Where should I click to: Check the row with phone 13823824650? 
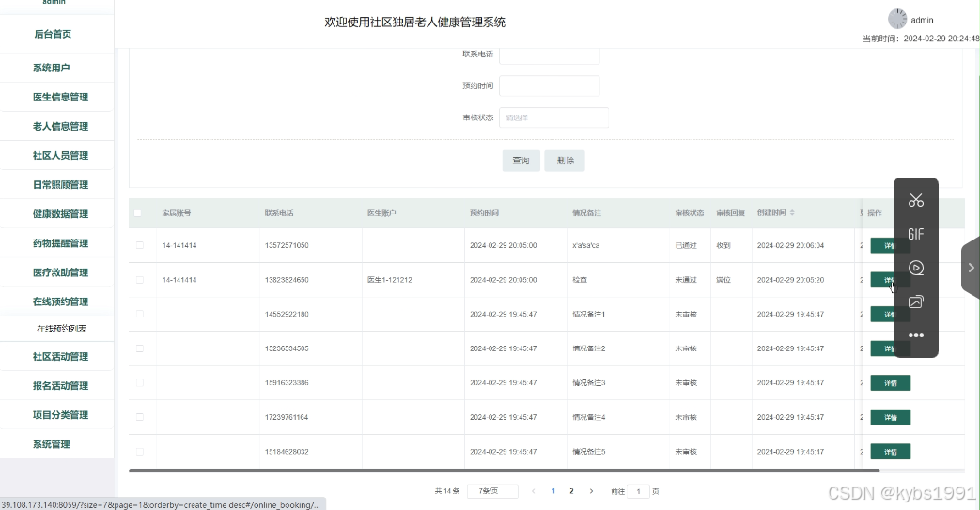140,280
